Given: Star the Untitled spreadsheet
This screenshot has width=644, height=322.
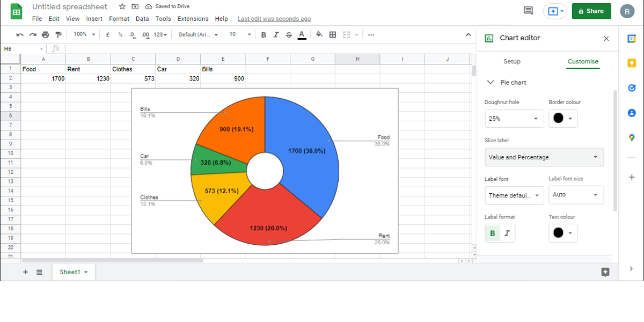Looking at the screenshot, I should tap(122, 6).
